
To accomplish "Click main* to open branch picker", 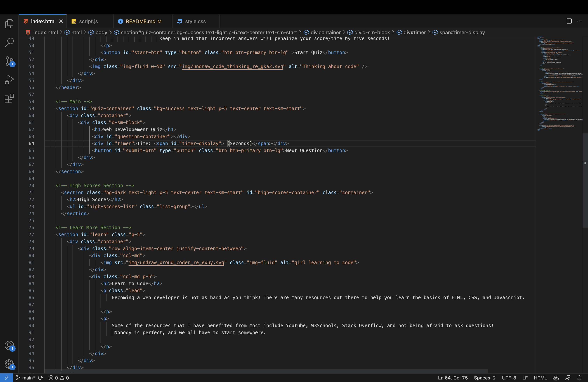I will [x=28, y=378].
